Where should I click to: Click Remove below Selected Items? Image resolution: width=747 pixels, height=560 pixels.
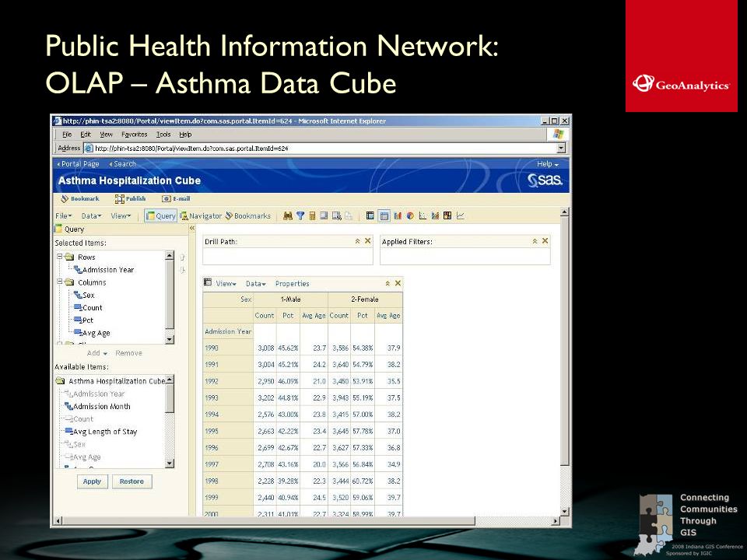(x=128, y=353)
